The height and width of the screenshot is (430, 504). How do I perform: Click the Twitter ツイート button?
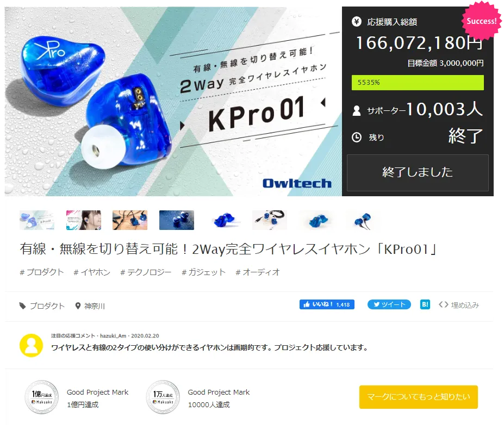pos(389,304)
